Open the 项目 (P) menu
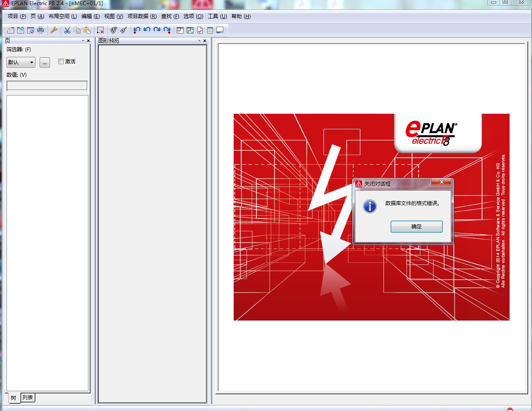This screenshot has width=532, height=411. tap(17, 16)
